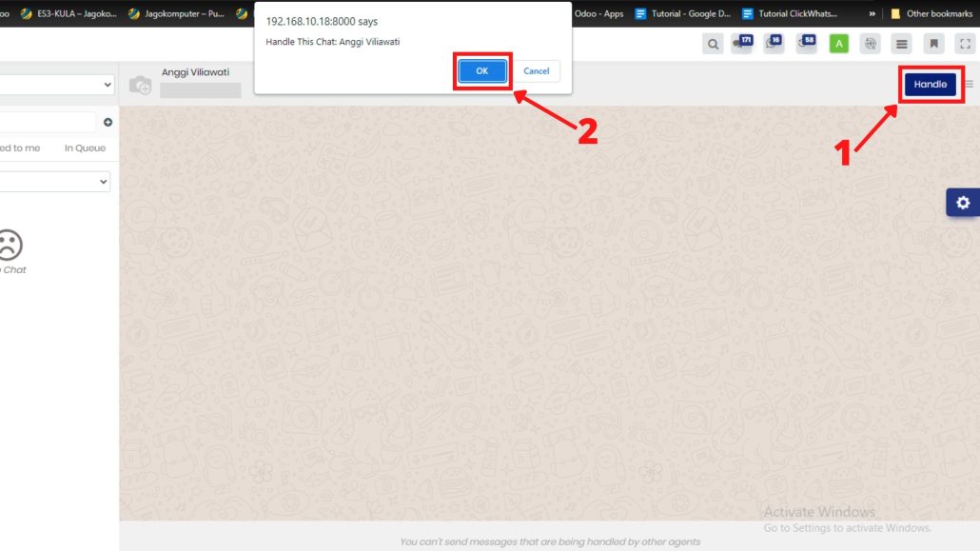Screen dimensions: 980x551
Task: Toggle fullscreen mode icon
Action: [x=966, y=44]
